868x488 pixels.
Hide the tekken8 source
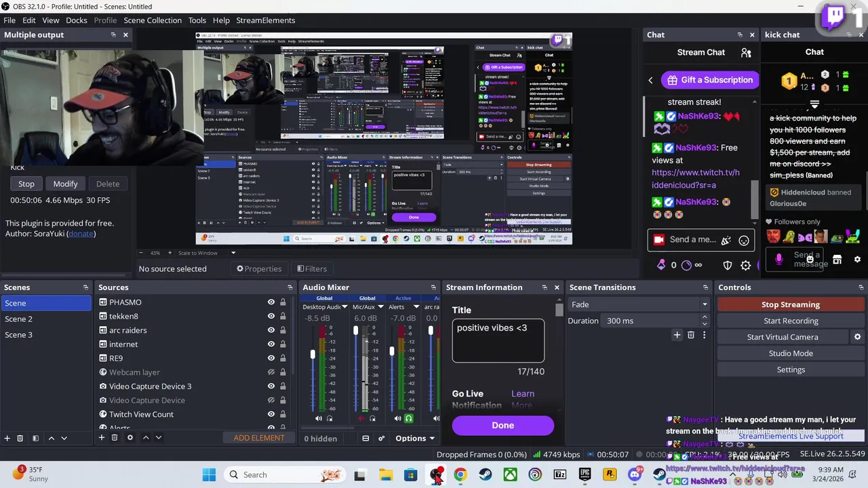(x=271, y=317)
